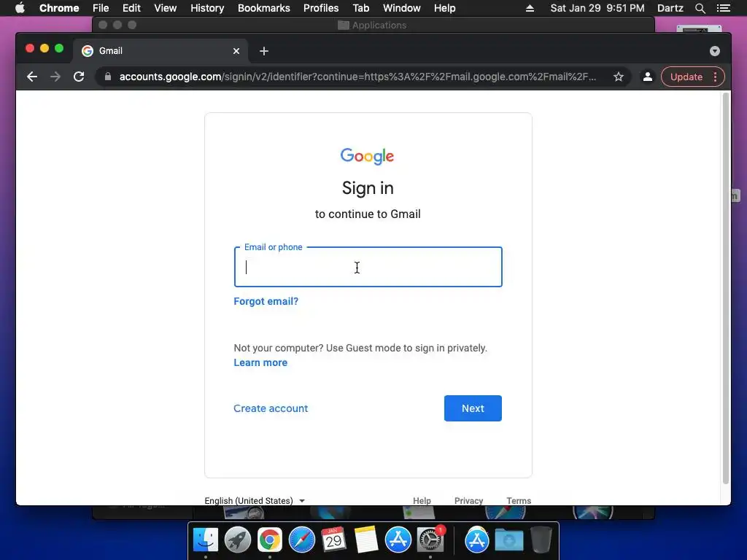Focus the Email or phone field

point(368,267)
